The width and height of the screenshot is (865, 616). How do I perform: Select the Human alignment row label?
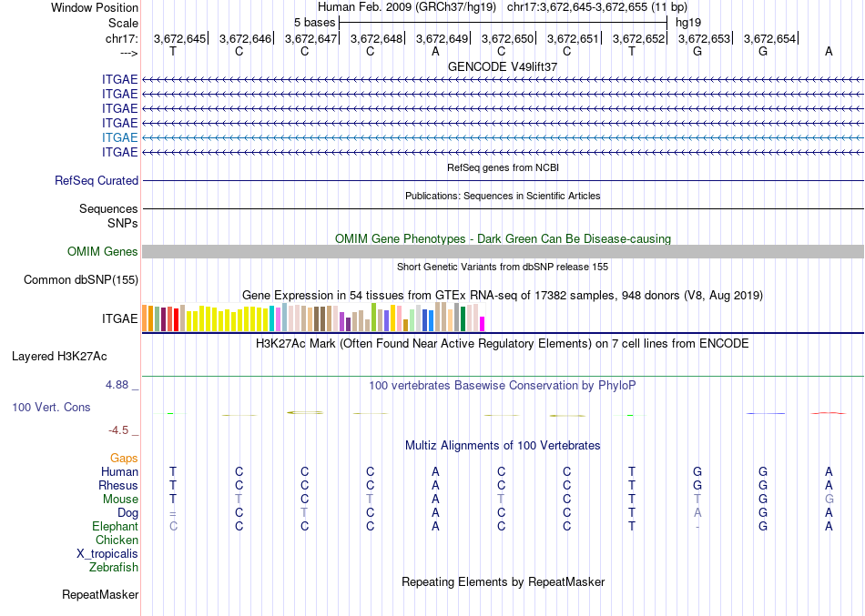click(119, 472)
